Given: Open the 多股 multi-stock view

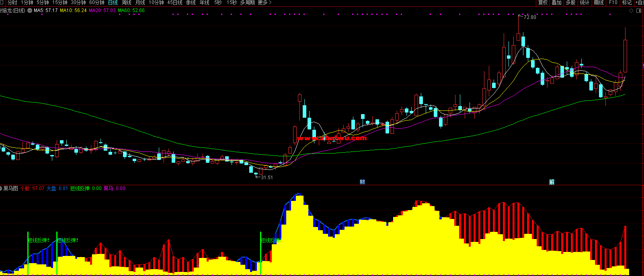Looking at the screenshot, I should click(x=571, y=2).
